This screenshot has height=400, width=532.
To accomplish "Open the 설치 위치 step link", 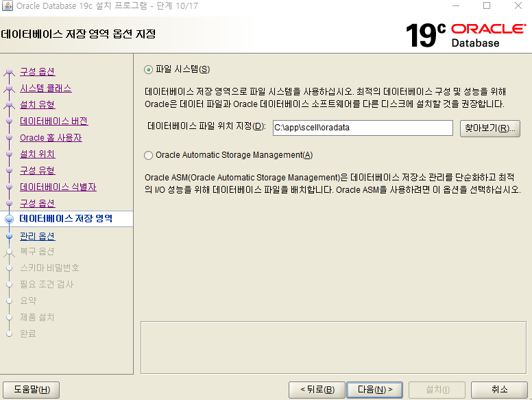I will point(37,154).
